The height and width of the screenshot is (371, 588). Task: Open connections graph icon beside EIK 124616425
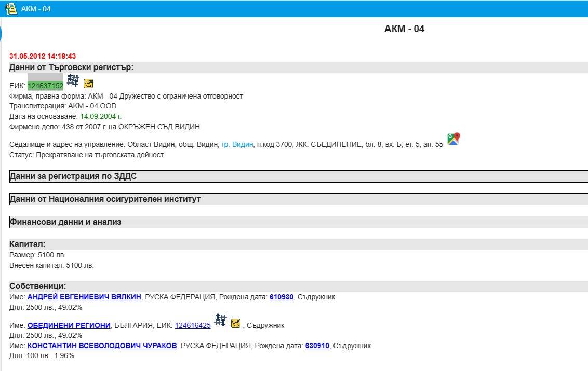220,320
